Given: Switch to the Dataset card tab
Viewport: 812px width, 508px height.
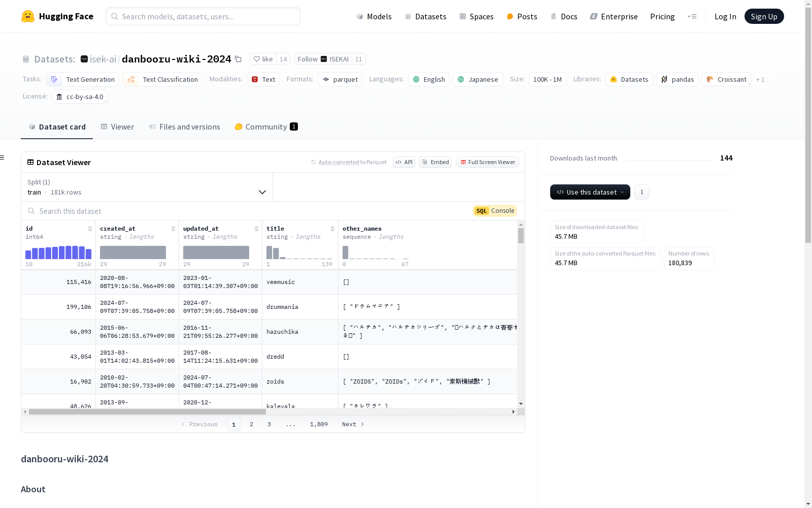Looking at the screenshot, I should pos(57,127).
